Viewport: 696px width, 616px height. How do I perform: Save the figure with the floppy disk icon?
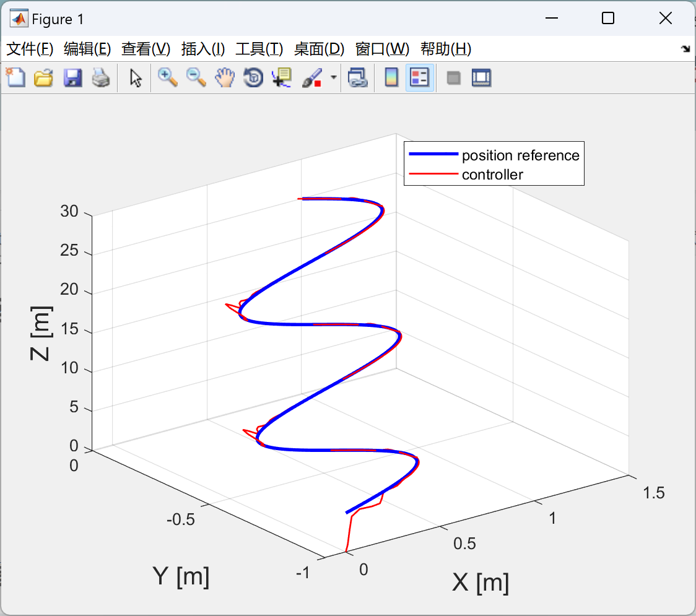coord(72,77)
